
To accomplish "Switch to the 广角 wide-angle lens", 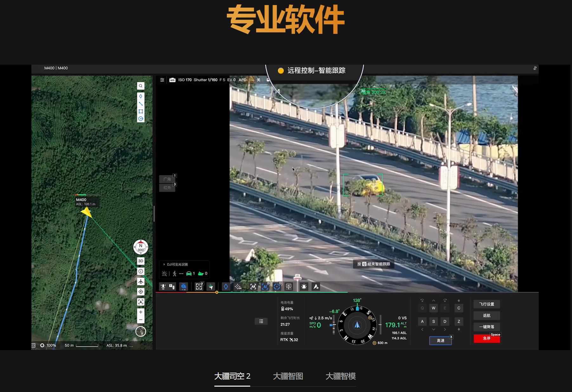I will (167, 179).
